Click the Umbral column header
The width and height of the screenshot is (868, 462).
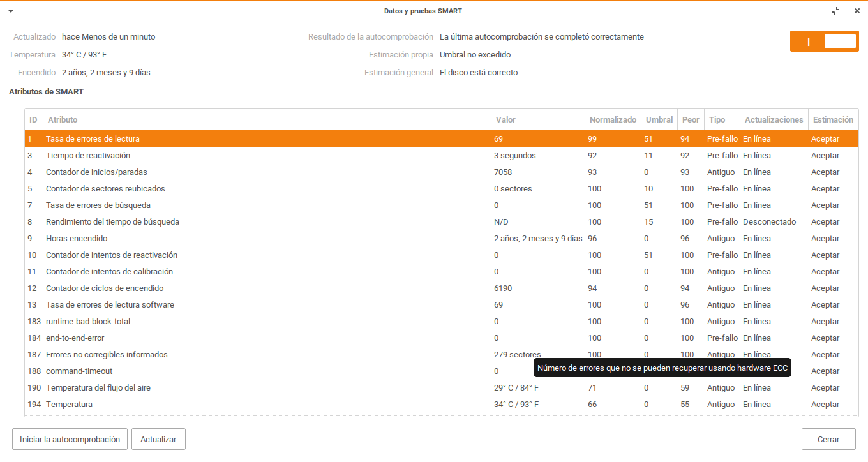pos(659,120)
